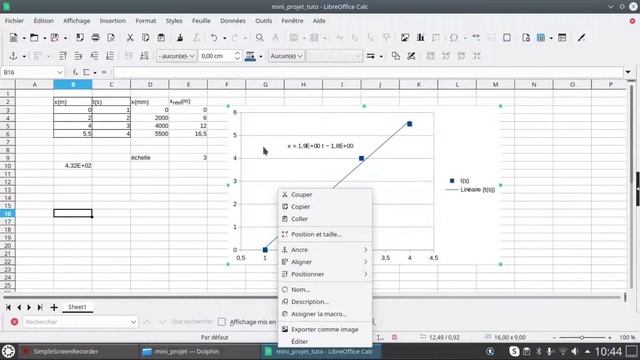This screenshot has width=640, height=360.
Task: Choose Couper in context menu
Action: coord(325,195)
